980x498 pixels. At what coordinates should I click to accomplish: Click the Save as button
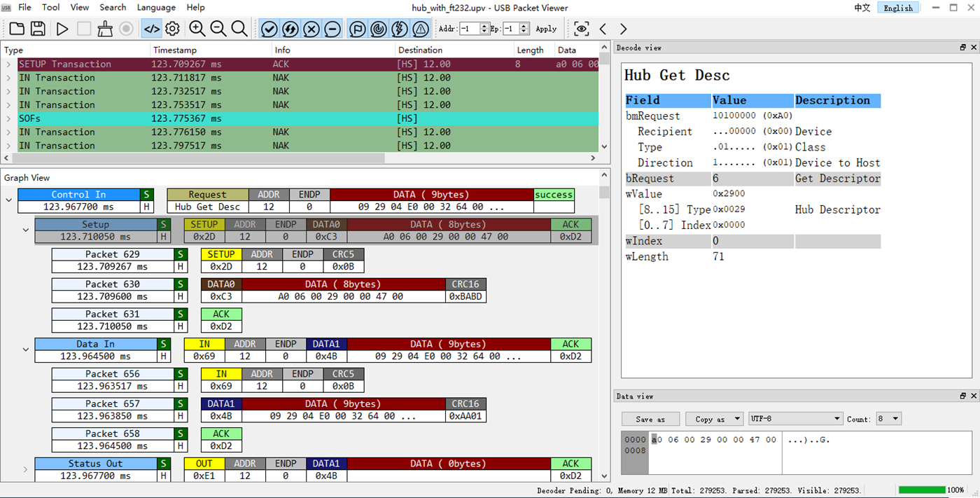pos(650,419)
